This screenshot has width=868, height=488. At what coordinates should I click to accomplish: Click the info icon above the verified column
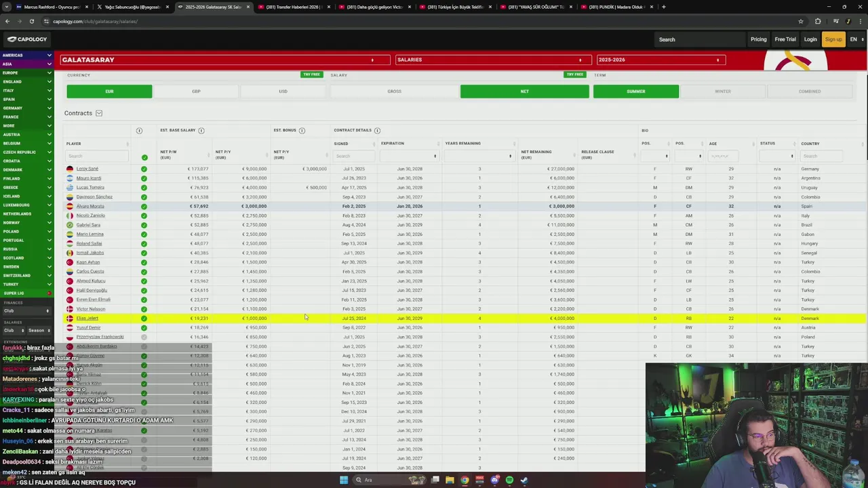click(139, 130)
